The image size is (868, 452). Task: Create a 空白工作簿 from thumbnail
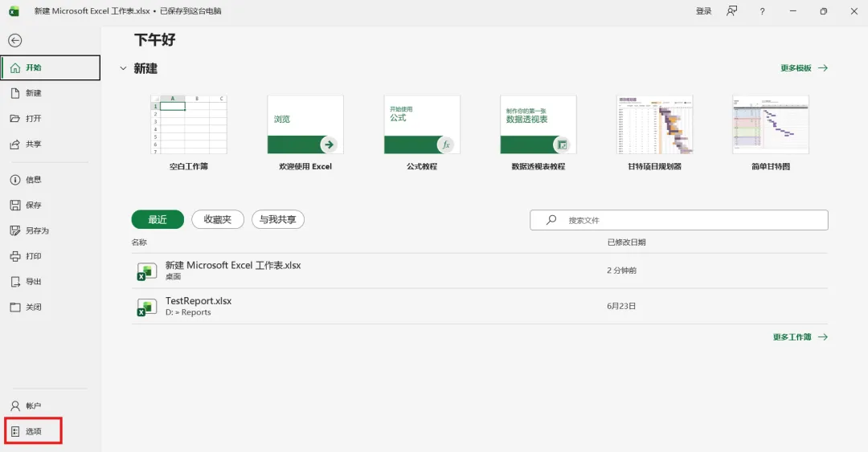189,124
